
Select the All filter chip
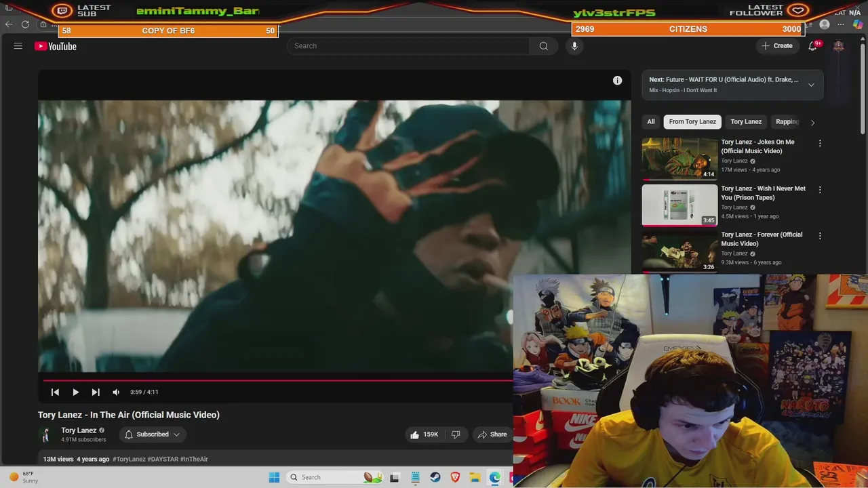click(x=651, y=122)
